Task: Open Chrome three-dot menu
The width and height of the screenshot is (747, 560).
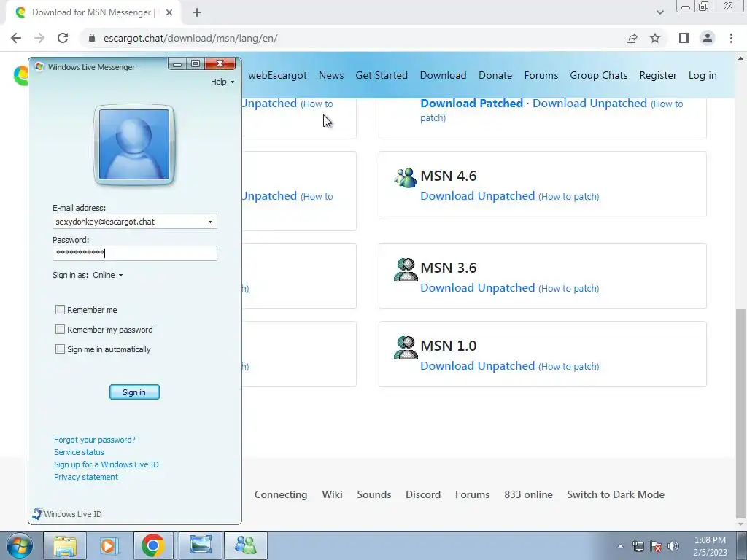Action: coord(731,38)
